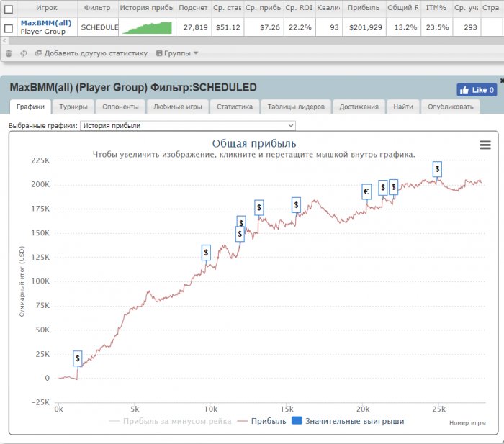The image size is (504, 444).
Task: Check the MaxBMM(all) row checkbox
Action: 9,28
